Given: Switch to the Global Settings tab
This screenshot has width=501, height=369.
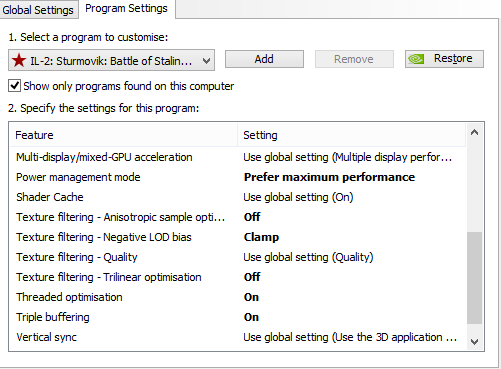Looking at the screenshot, I should pos(38,10).
